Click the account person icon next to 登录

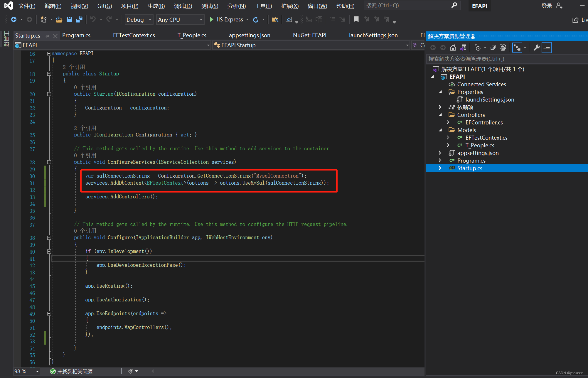coord(559,6)
